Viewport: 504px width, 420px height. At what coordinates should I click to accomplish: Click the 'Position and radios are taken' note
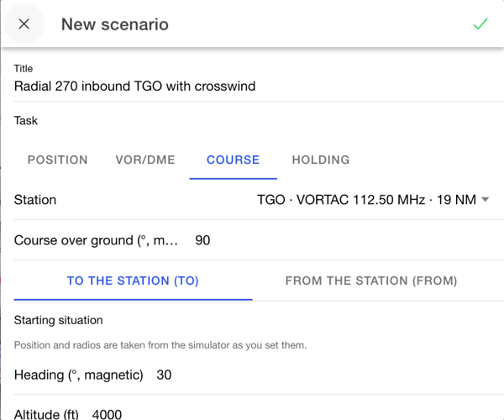click(x=160, y=345)
